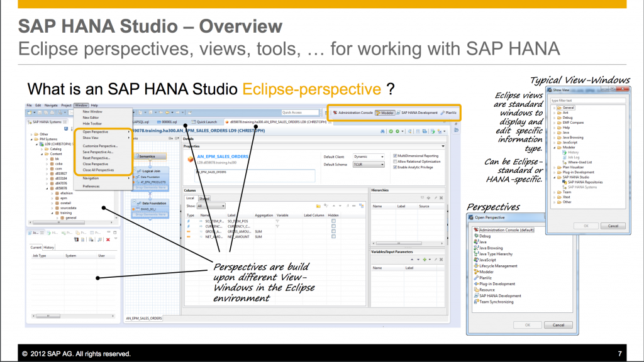Click the find binoculars icon in editor toolbar
This screenshot has width=644, height=362.
(383, 131)
